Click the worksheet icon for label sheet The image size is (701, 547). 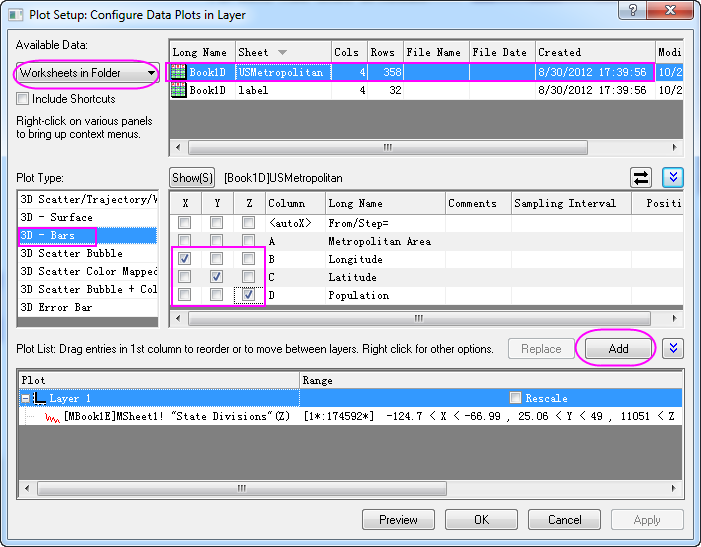tap(179, 90)
